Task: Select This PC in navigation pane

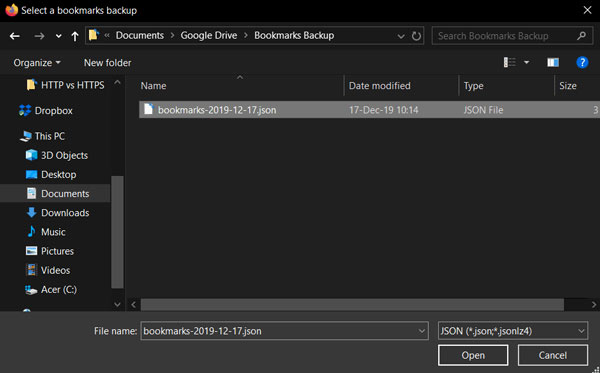Action: 42,136
